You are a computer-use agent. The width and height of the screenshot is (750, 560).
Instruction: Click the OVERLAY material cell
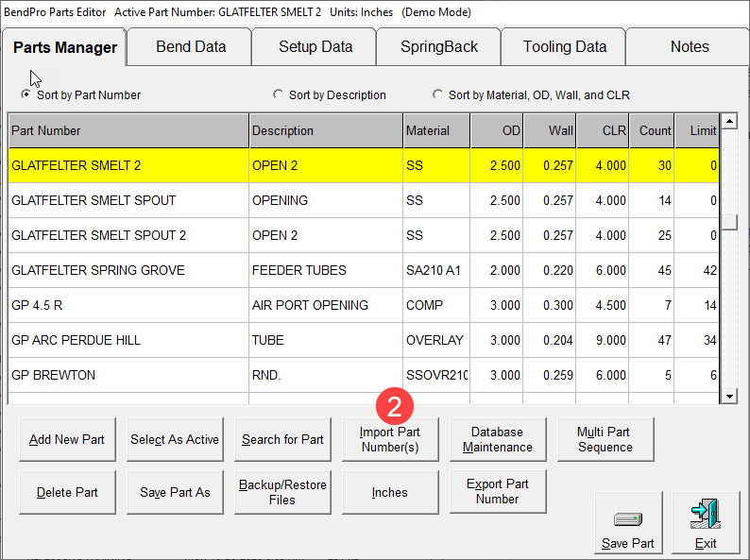click(436, 340)
